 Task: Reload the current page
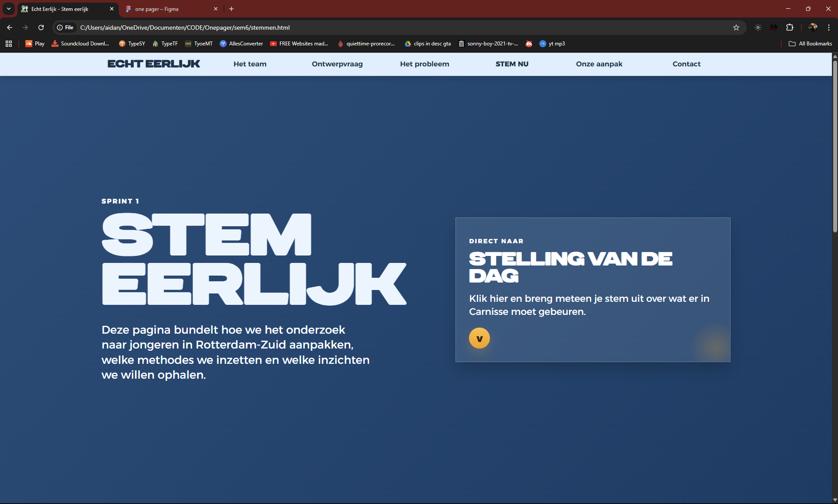coord(41,28)
